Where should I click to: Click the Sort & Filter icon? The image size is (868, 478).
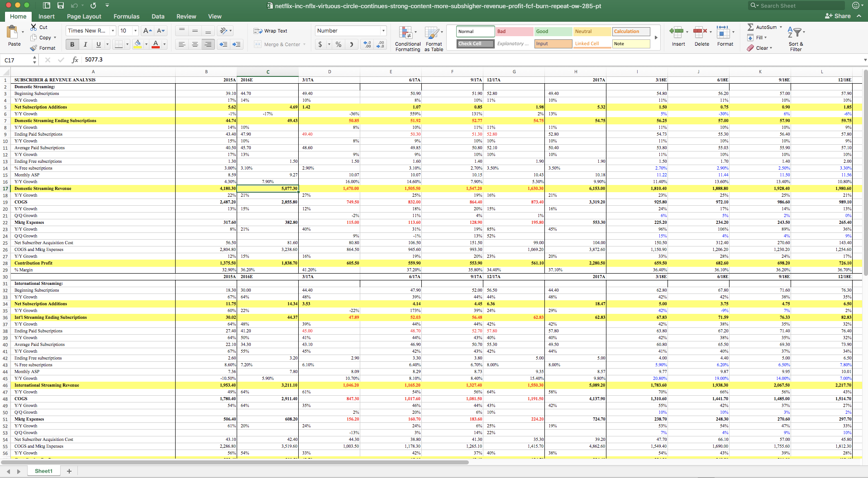click(795, 33)
